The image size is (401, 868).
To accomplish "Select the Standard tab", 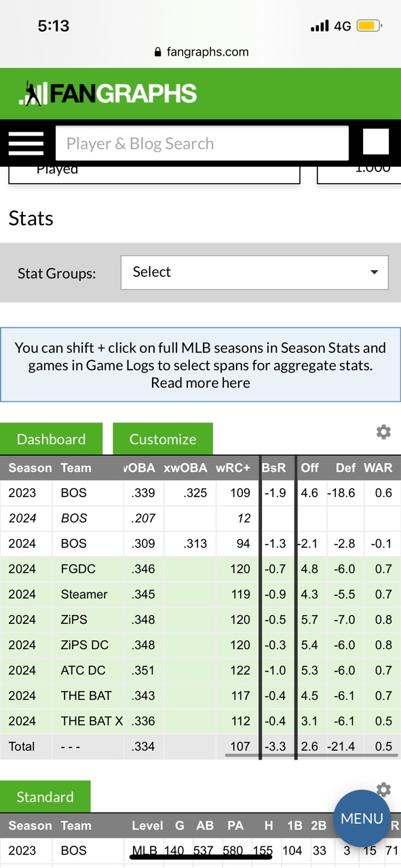I will click(45, 797).
